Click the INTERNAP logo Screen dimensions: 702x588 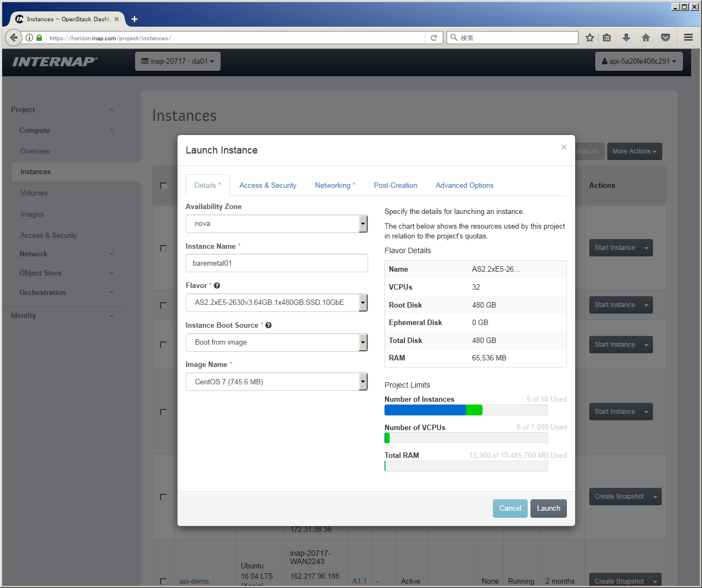55,62
